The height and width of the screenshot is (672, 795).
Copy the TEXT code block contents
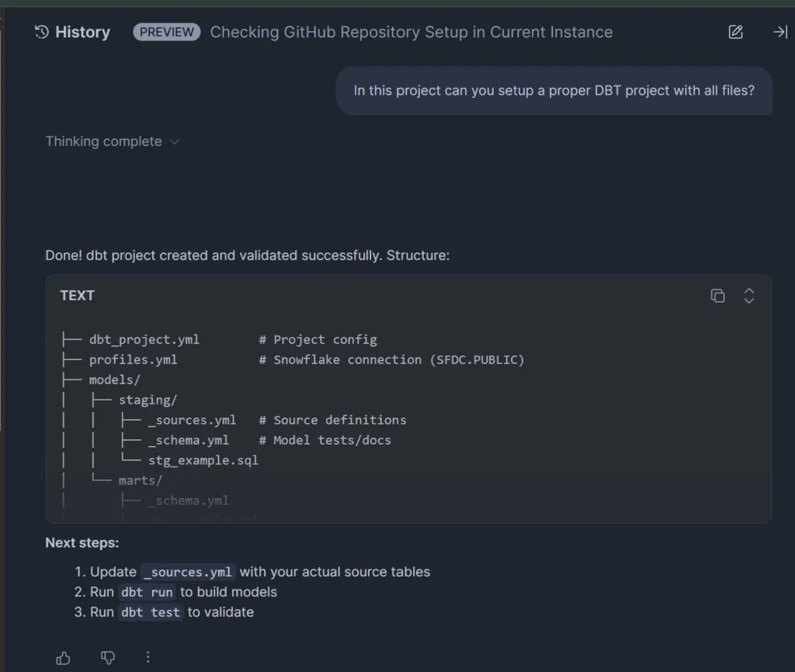click(717, 296)
